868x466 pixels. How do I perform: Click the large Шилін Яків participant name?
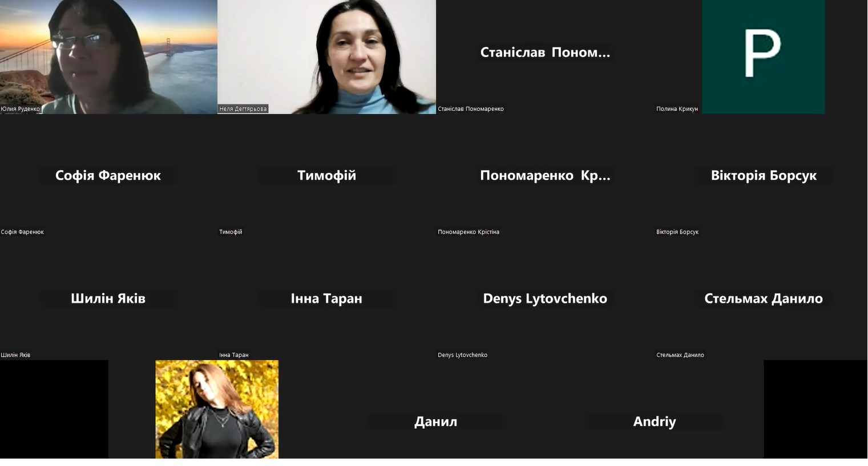click(108, 298)
